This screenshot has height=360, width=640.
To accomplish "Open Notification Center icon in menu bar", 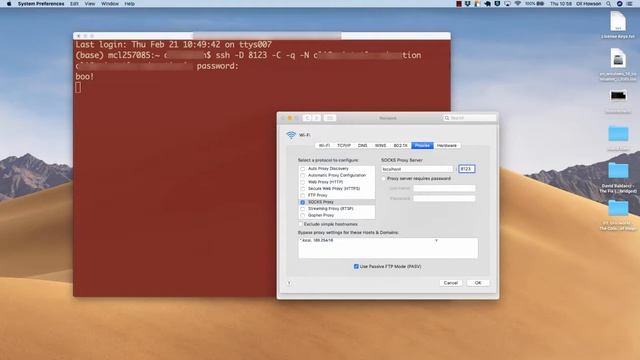I will [x=630, y=4].
